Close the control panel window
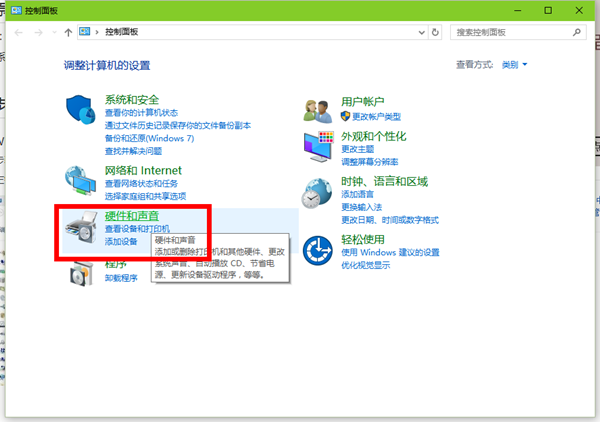 pyautogui.click(x=579, y=10)
